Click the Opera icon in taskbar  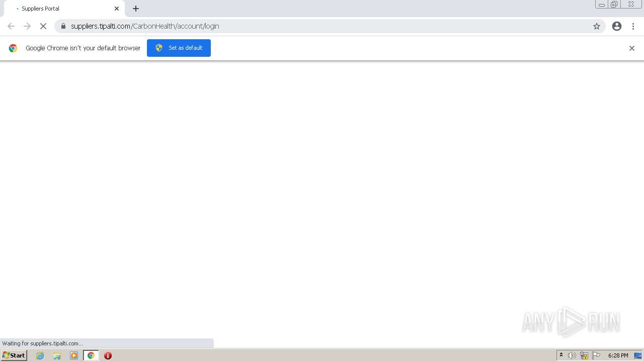click(x=108, y=355)
